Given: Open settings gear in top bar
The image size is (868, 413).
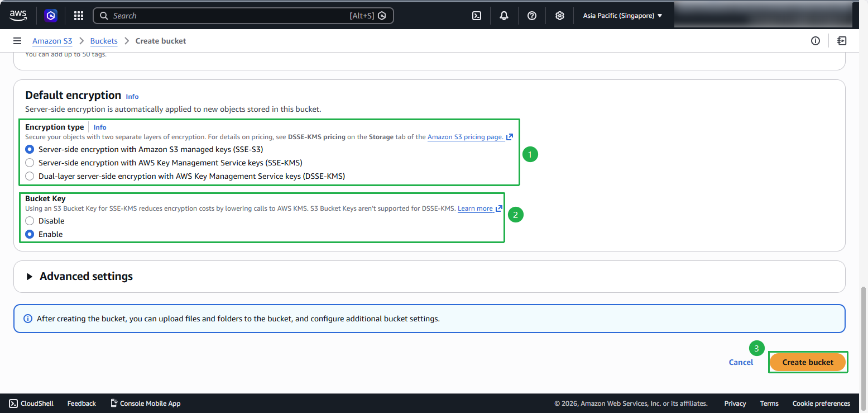Looking at the screenshot, I should pos(560,16).
